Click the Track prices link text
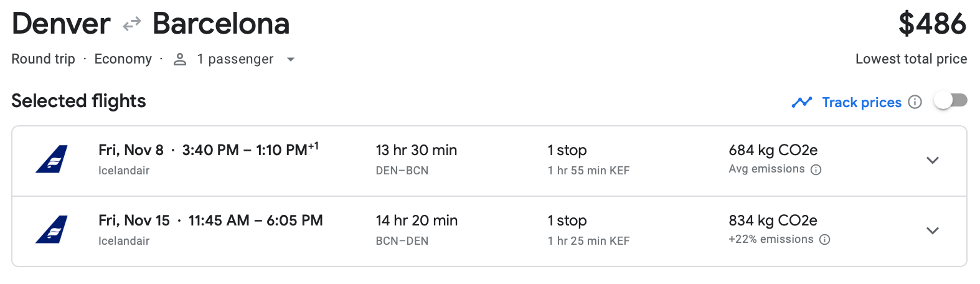The height and width of the screenshot is (284, 980). (861, 102)
